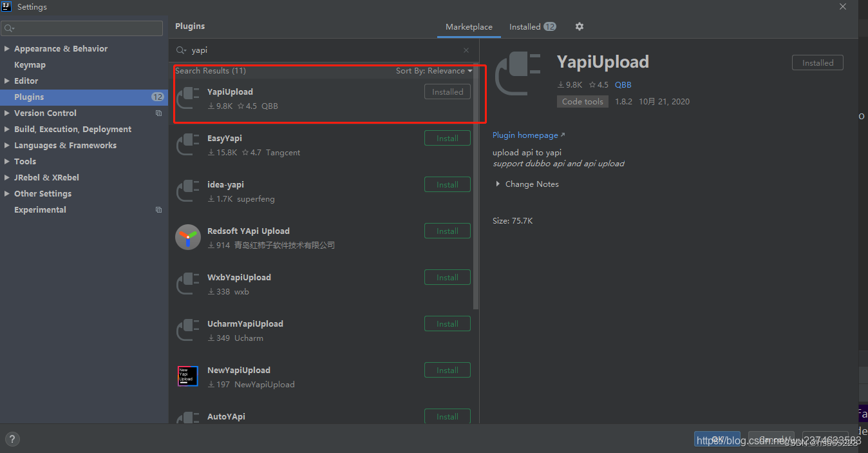
Task: Install the AutoYApi plugin
Action: (x=448, y=416)
